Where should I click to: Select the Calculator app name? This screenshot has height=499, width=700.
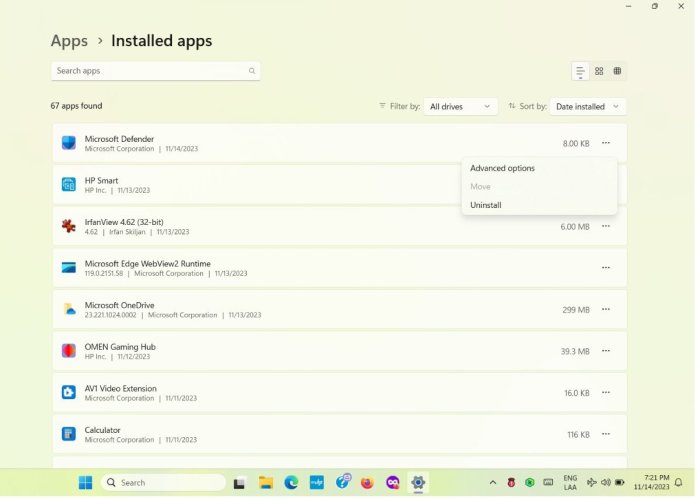pyautogui.click(x=103, y=432)
